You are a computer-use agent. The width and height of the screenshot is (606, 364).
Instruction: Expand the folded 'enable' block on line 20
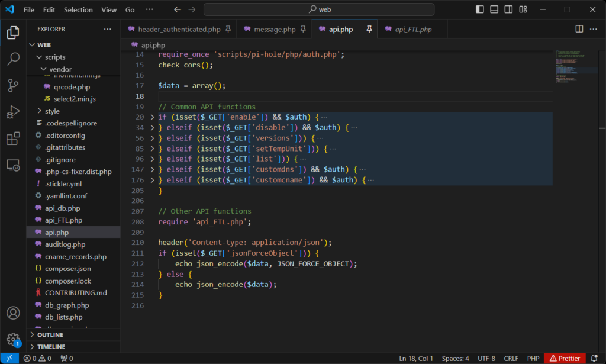[x=152, y=117]
